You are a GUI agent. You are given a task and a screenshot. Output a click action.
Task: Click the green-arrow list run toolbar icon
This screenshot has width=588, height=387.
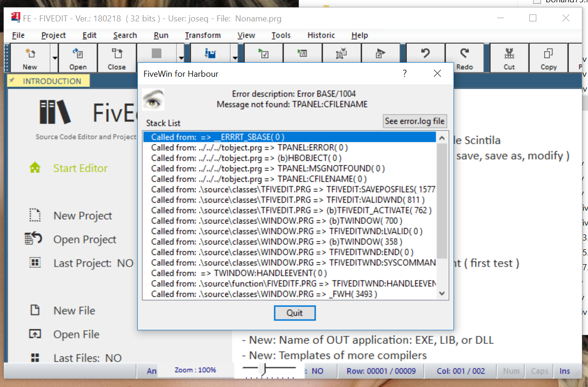(303, 53)
